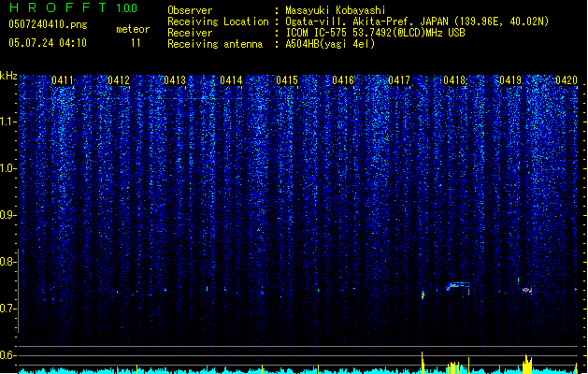Click the 0411 time marker
This screenshot has width=588, height=374.
[63, 80]
